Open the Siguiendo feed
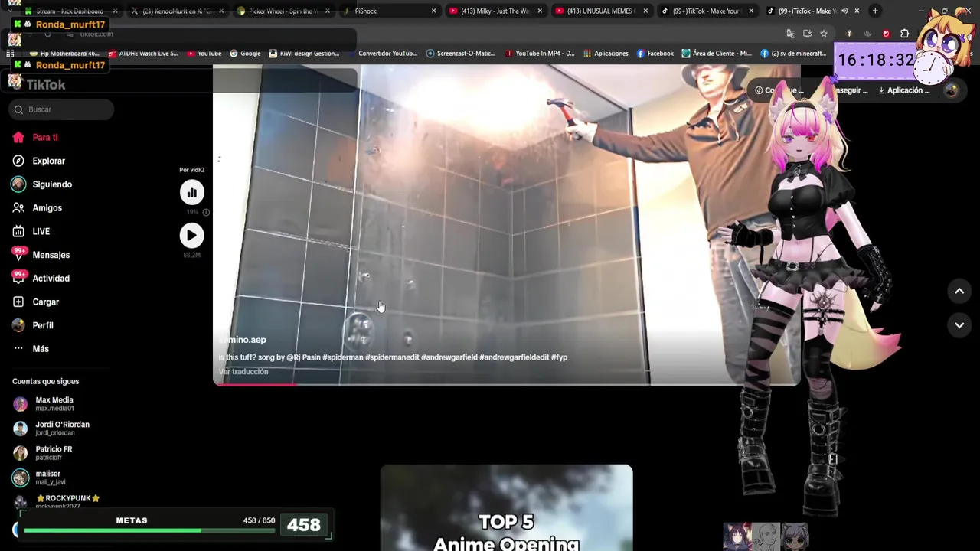Screen dimensions: 980x551 [52, 184]
